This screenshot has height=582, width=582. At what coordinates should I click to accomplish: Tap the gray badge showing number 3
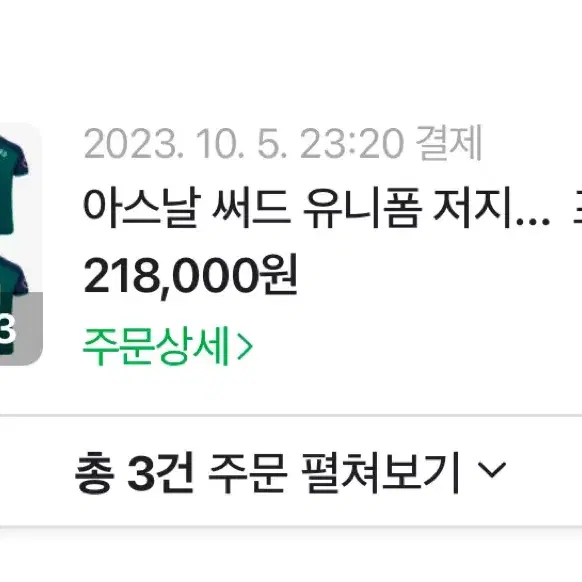point(21,328)
